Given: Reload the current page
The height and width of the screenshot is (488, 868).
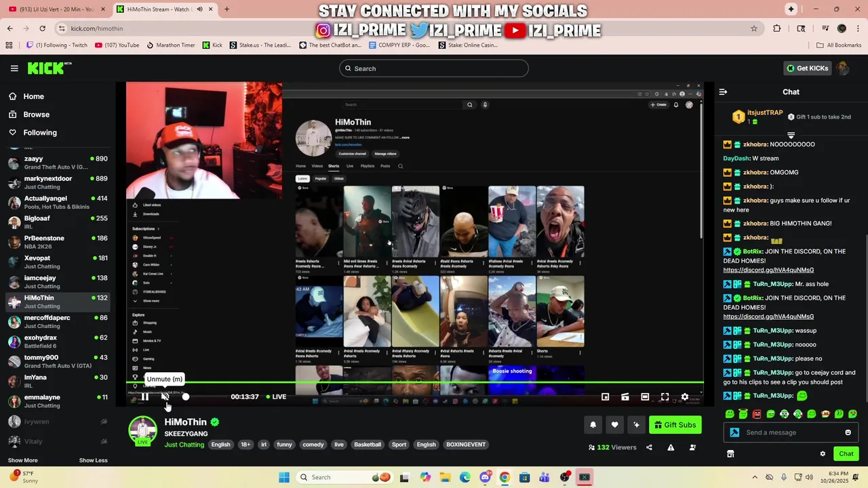Looking at the screenshot, I should point(42,28).
